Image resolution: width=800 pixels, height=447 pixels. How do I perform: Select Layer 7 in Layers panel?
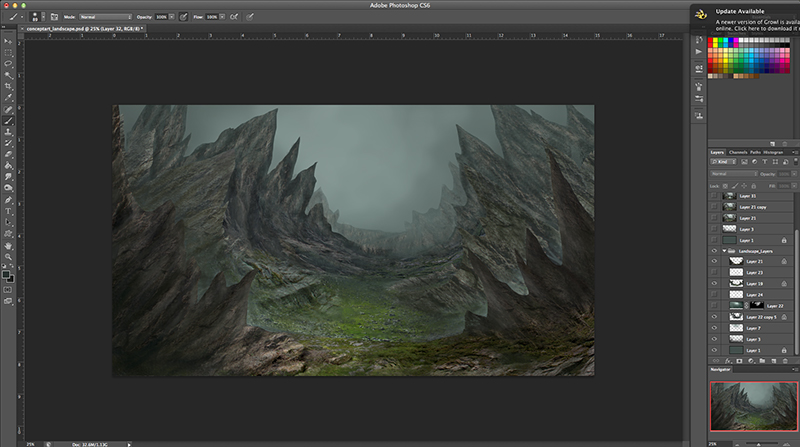tap(755, 328)
